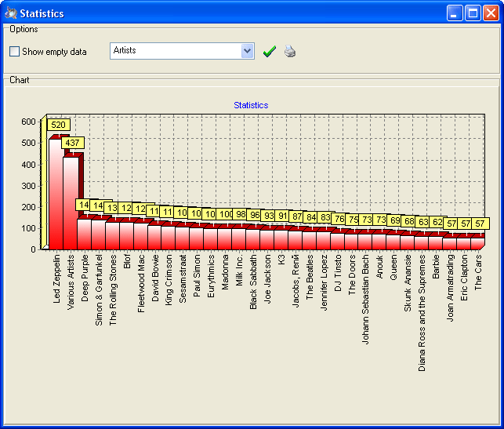Click the 83 value label above Jennifer Lopez
Image resolution: width=504 pixels, height=429 pixels.
(325, 217)
